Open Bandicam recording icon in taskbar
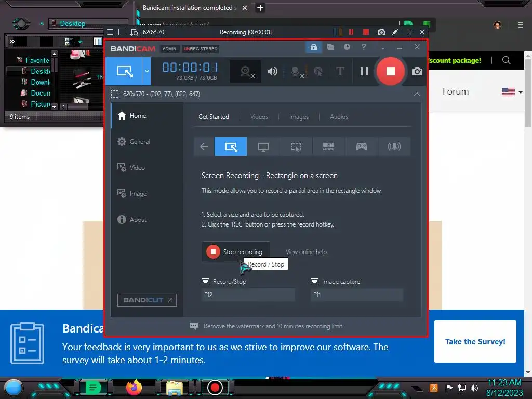The image size is (532, 399). 215,388
